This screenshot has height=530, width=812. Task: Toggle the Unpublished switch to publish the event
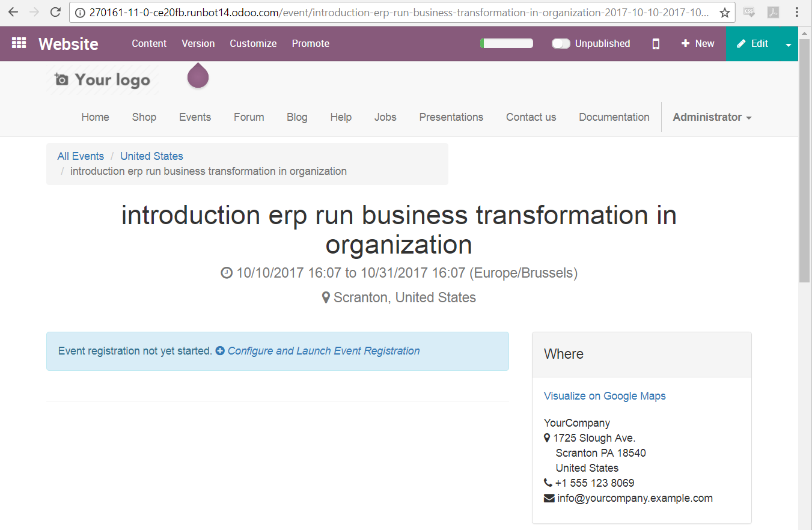pyautogui.click(x=561, y=43)
